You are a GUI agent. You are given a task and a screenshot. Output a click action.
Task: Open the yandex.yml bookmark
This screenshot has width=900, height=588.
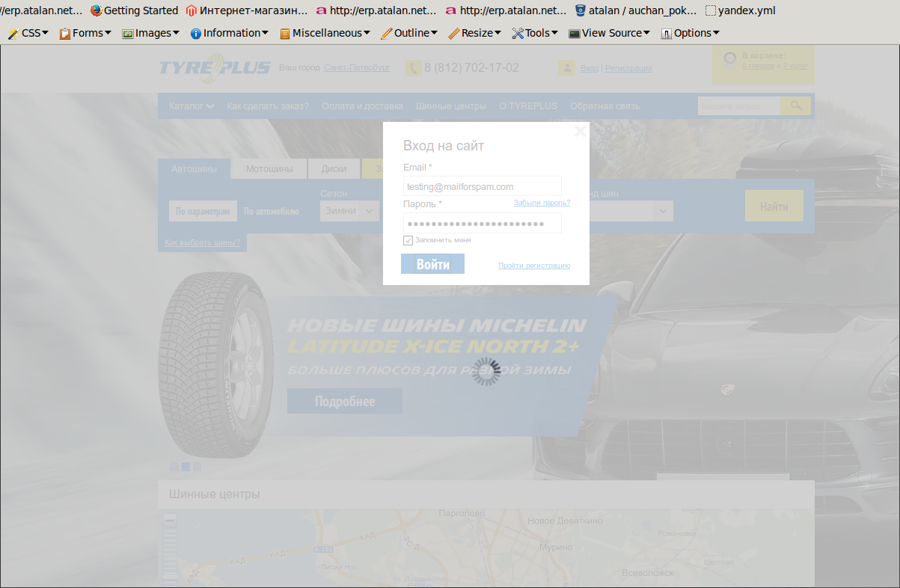click(741, 10)
